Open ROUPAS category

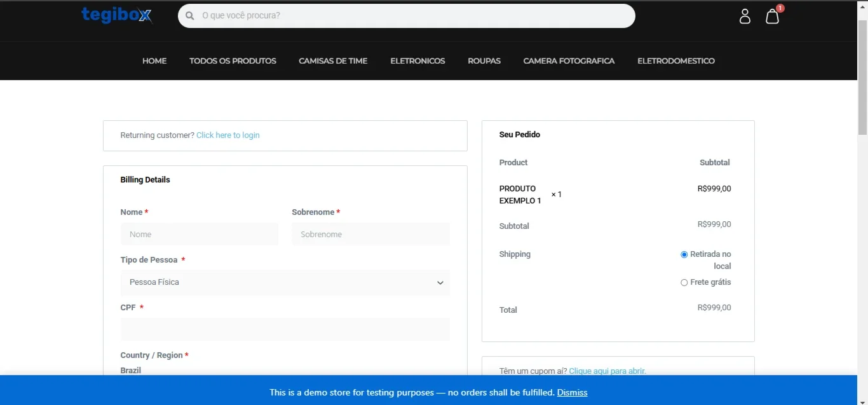point(484,61)
